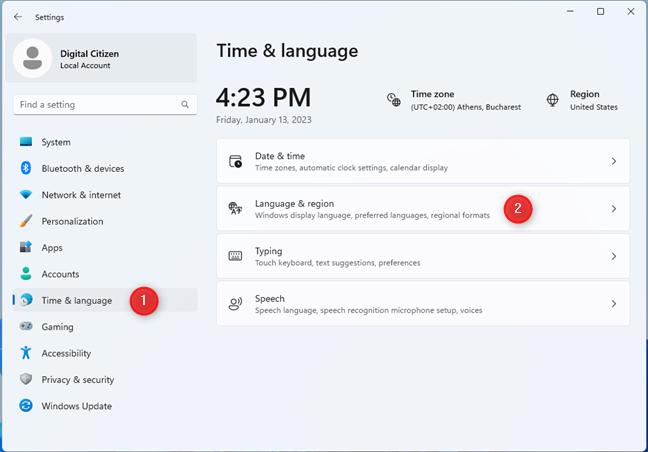Click the Time zone shortcut label
Screen dimensions: 648x452
[432, 94]
